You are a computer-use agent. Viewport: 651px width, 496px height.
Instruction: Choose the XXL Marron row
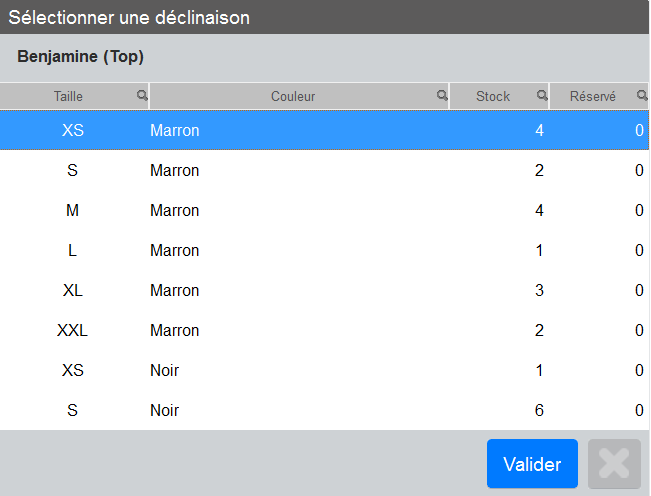pyautogui.click(x=324, y=330)
